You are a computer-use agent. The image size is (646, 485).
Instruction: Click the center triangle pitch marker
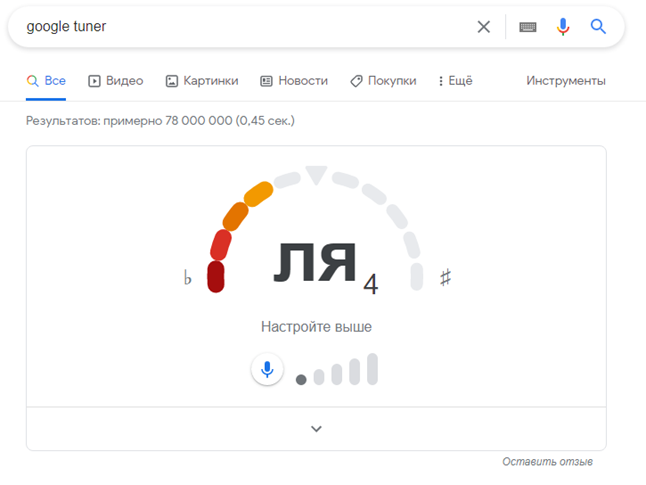[x=316, y=176]
